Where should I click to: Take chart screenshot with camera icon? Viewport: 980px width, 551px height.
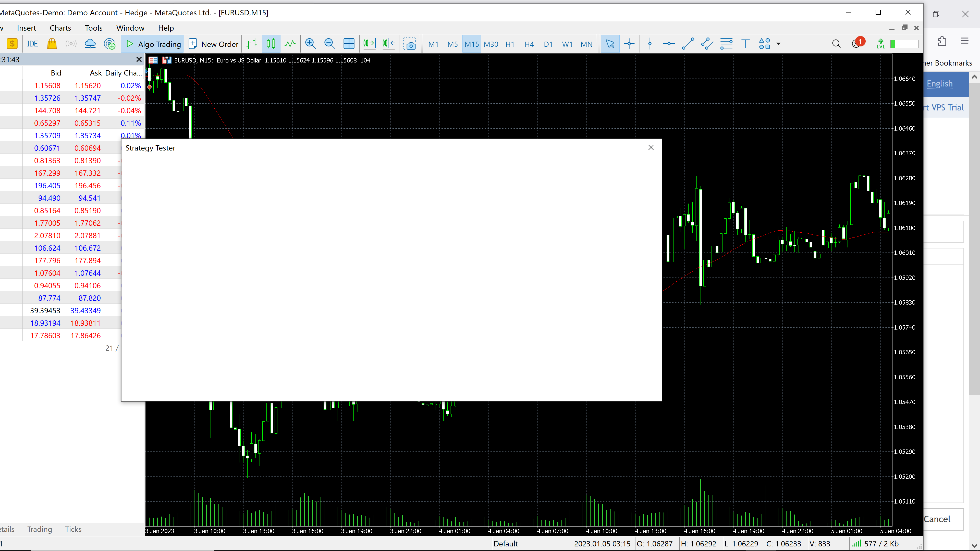point(410,44)
